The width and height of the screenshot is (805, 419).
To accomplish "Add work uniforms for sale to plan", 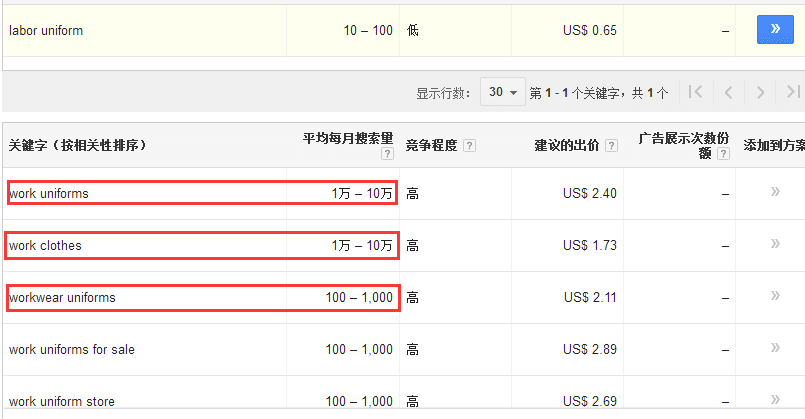I will (x=775, y=348).
